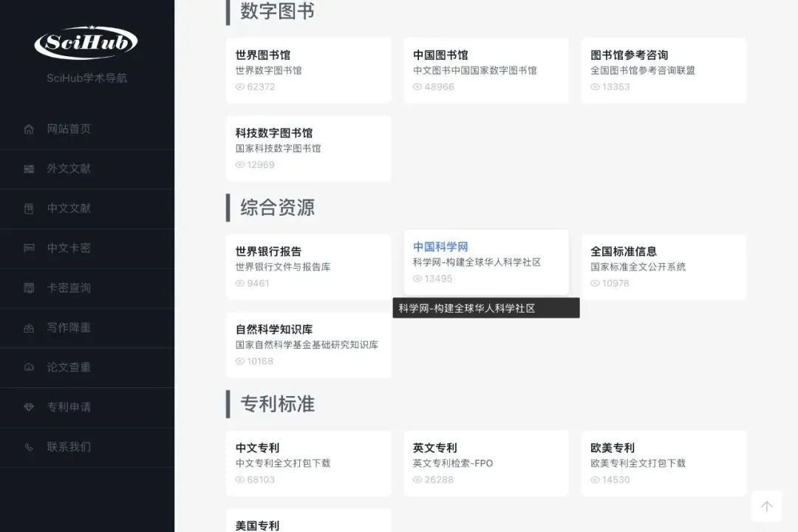Click description 国家科技数字图书馆

coord(278,148)
